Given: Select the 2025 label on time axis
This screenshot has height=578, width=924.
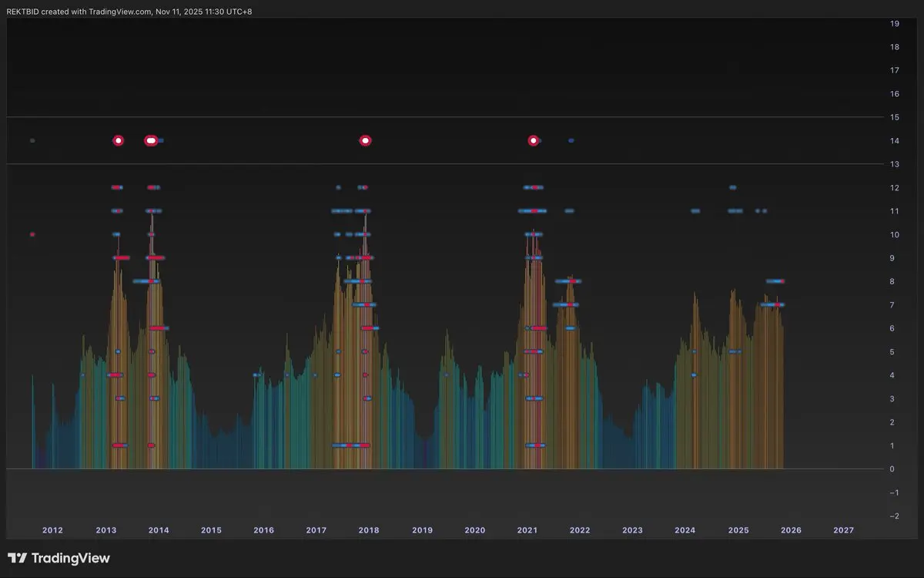Looking at the screenshot, I should [738, 530].
